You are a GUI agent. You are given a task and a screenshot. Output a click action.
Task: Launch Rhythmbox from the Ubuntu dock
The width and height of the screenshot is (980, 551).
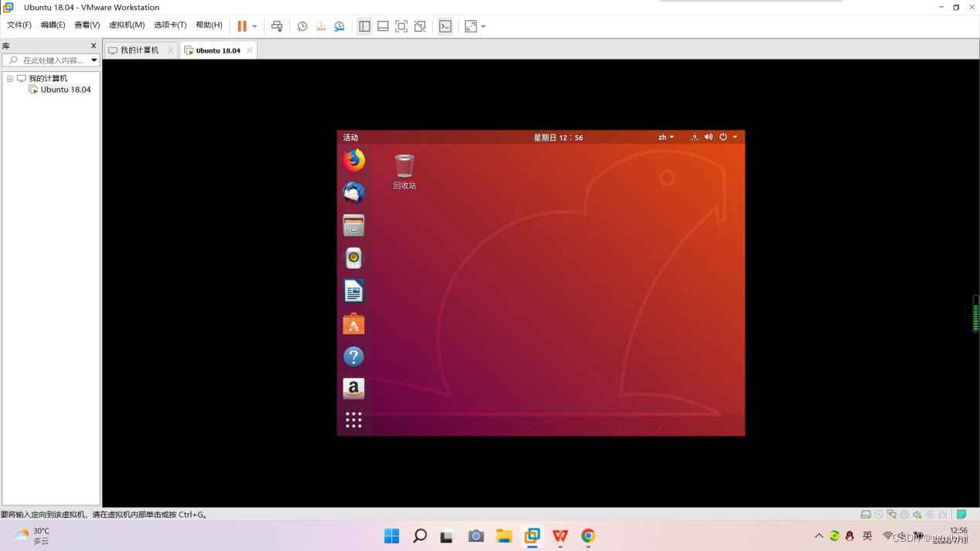pos(353,258)
